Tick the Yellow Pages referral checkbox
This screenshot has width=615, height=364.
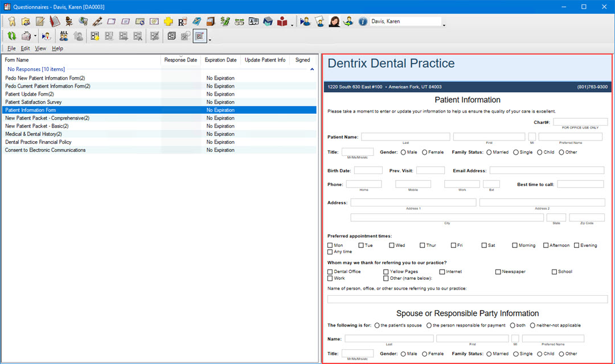tap(386, 272)
